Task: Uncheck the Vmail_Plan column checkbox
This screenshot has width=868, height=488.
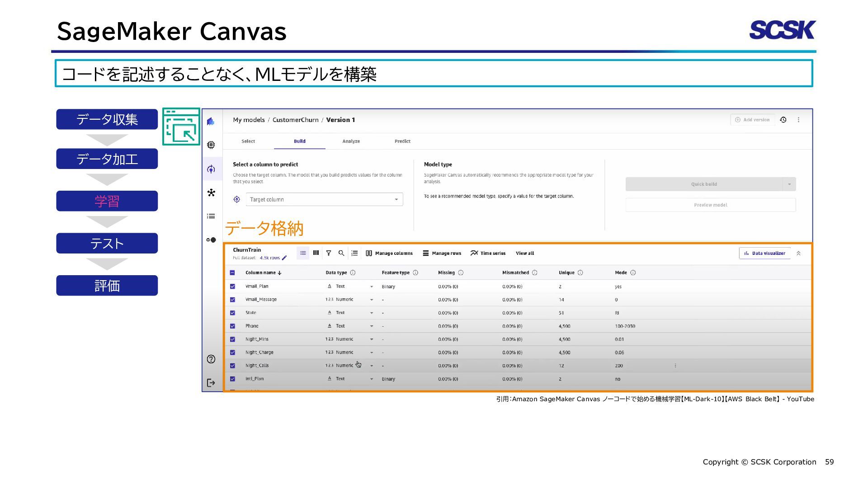Action: (232, 286)
